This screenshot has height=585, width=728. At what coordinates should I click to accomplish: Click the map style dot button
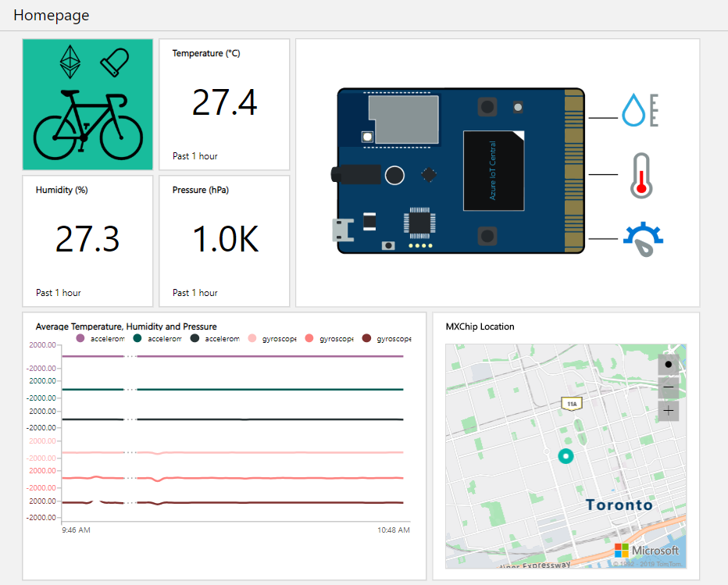(x=668, y=365)
